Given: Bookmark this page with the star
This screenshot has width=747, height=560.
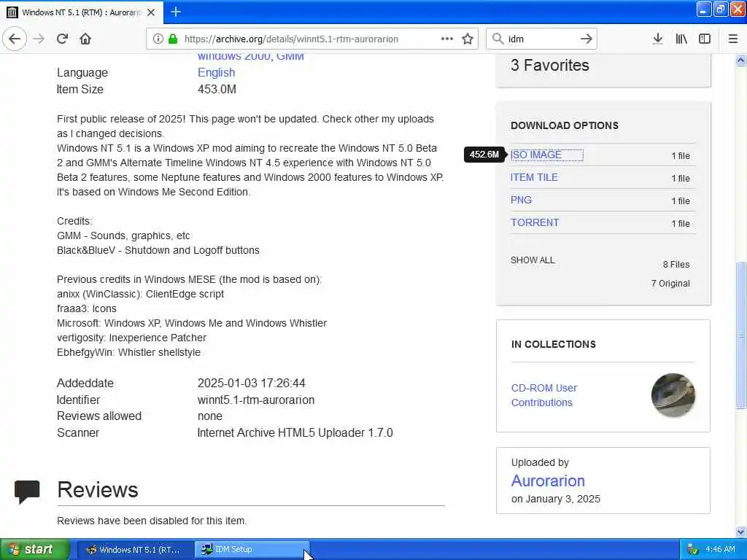Looking at the screenshot, I should pyautogui.click(x=468, y=39).
